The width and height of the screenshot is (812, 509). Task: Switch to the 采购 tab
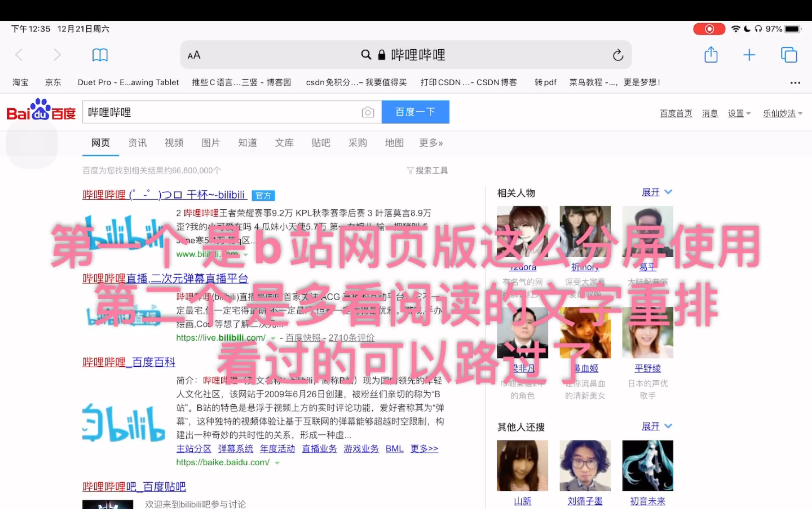coord(358,143)
